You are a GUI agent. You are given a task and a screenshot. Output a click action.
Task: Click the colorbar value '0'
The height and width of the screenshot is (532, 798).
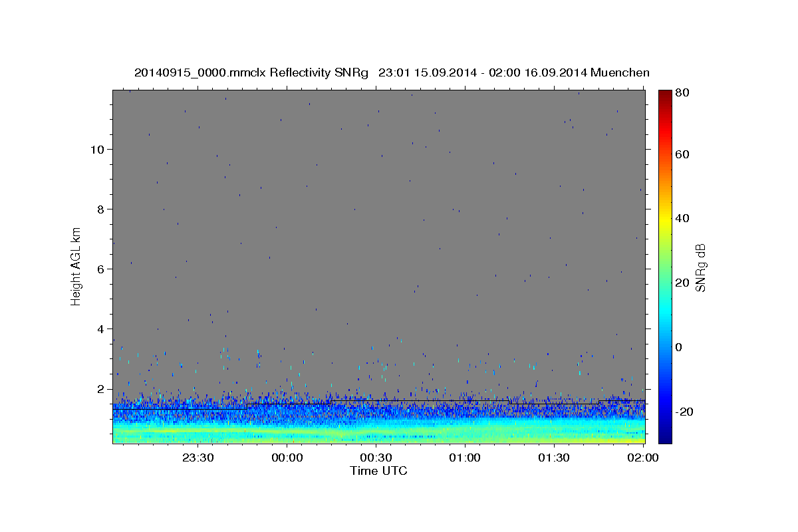coord(679,347)
